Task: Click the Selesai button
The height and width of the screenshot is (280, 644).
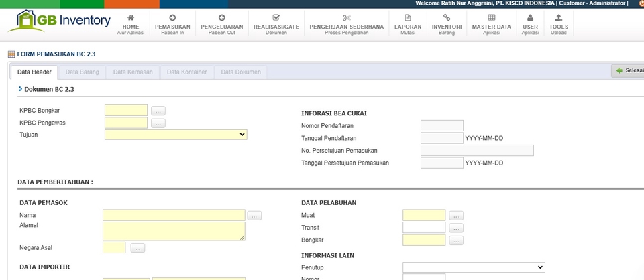Action: [628, 70]
